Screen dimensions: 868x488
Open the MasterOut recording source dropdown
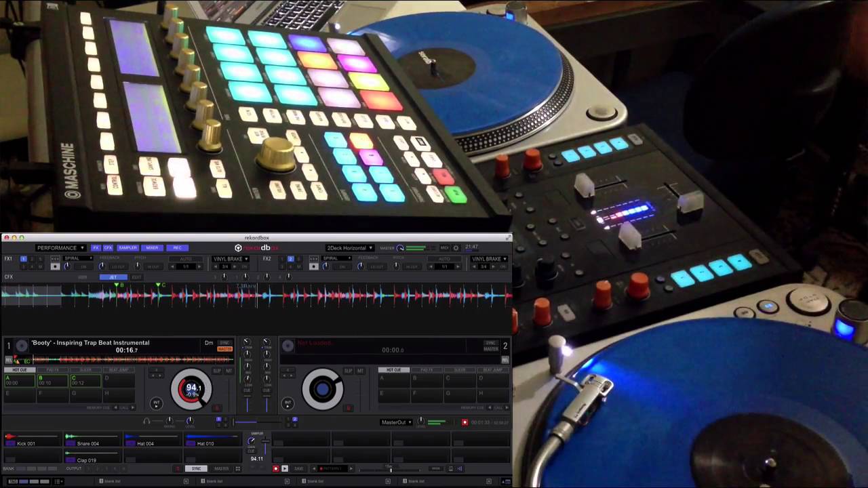pyautogui.click(x=396, y=422)
